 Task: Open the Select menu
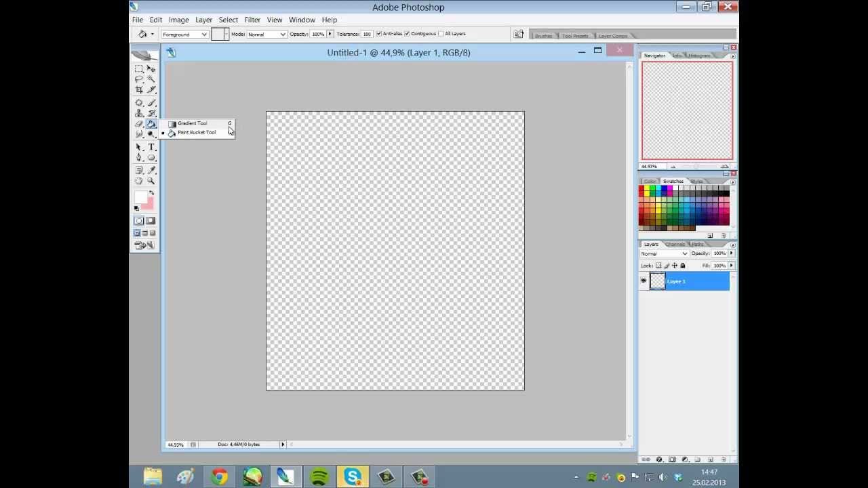(228, 20)
